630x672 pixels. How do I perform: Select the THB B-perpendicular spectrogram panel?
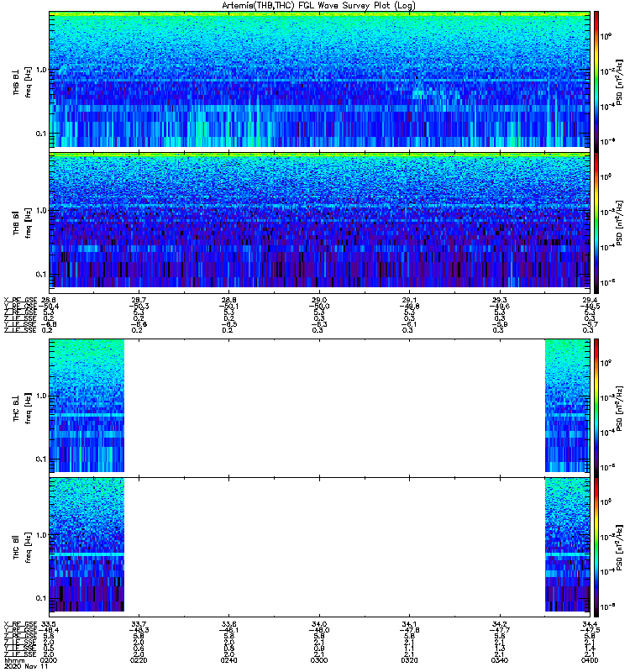pos(320,81)
